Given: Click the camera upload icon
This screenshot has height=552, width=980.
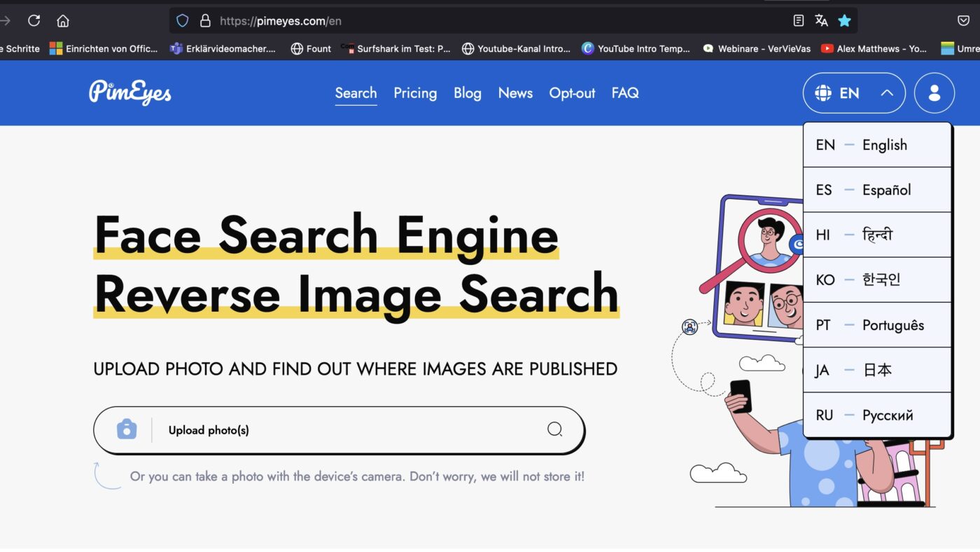Looking at the screenshot, I should pyautogui.click(x=127, y=429).
